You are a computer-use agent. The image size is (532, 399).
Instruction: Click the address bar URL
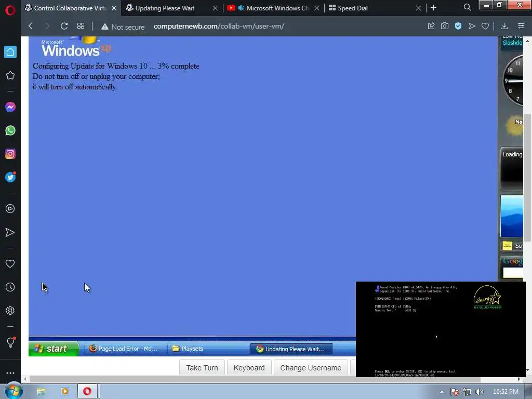point(219,26)
